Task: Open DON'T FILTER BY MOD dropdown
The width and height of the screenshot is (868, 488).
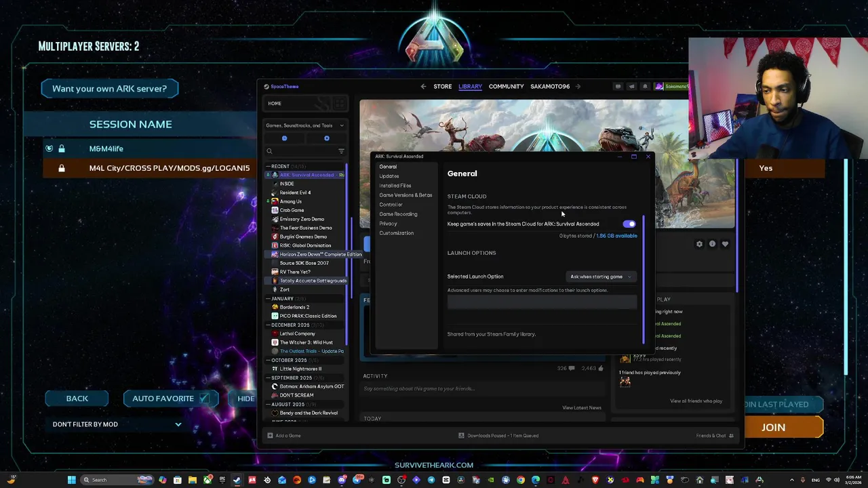Action: tap(117, 424)
